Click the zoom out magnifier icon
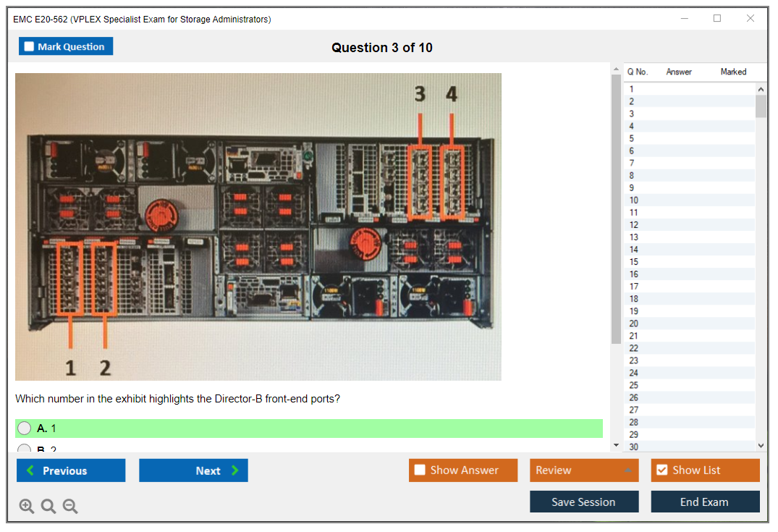Screen dimensions: 778x532 (70, 507)
